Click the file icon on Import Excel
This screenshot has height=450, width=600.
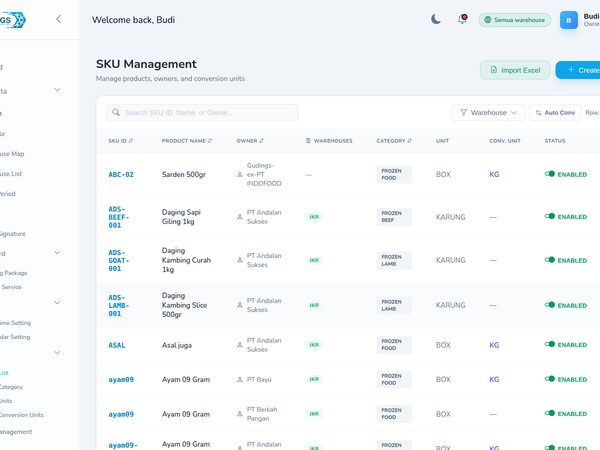(494, 70)
